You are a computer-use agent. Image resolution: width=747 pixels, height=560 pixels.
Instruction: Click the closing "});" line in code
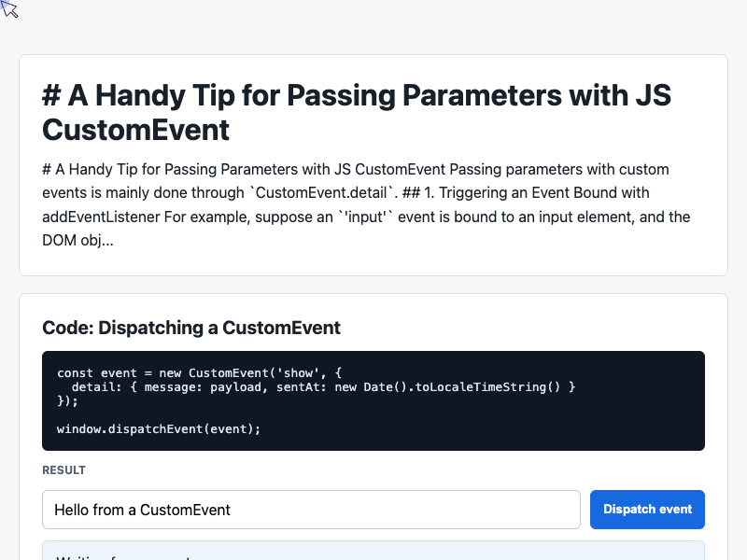click(x=67, y=401)
